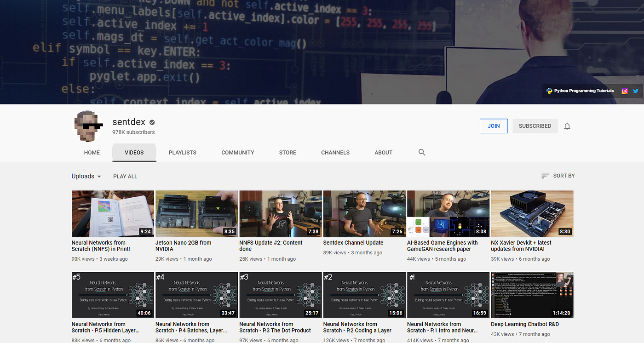The image size is (644, 343).
Task: Open the Uploads dropdown
Action: pyautogui.click(x=86, y=176)
